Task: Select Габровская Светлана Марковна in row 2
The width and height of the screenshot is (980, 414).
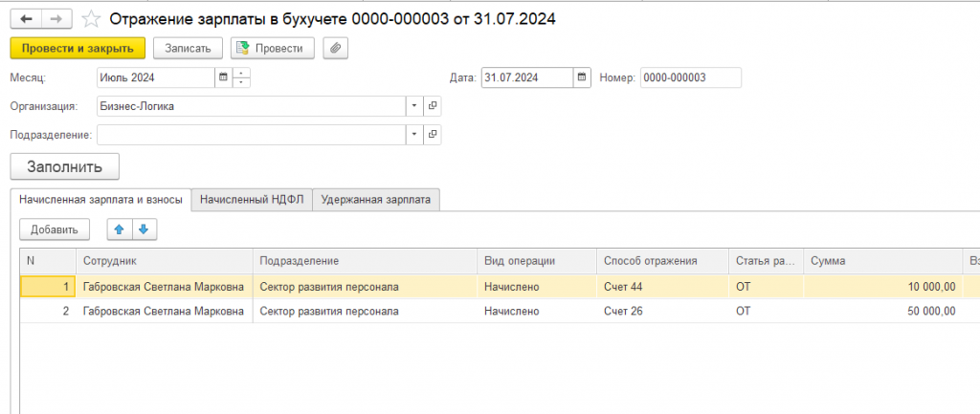Action: [x=165, y=311]
